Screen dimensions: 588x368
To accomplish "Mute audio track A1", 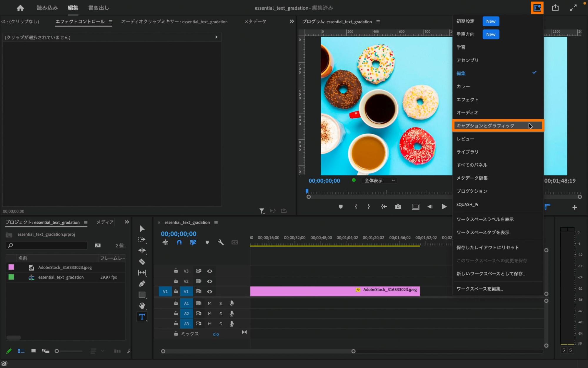I will point(209,303).
